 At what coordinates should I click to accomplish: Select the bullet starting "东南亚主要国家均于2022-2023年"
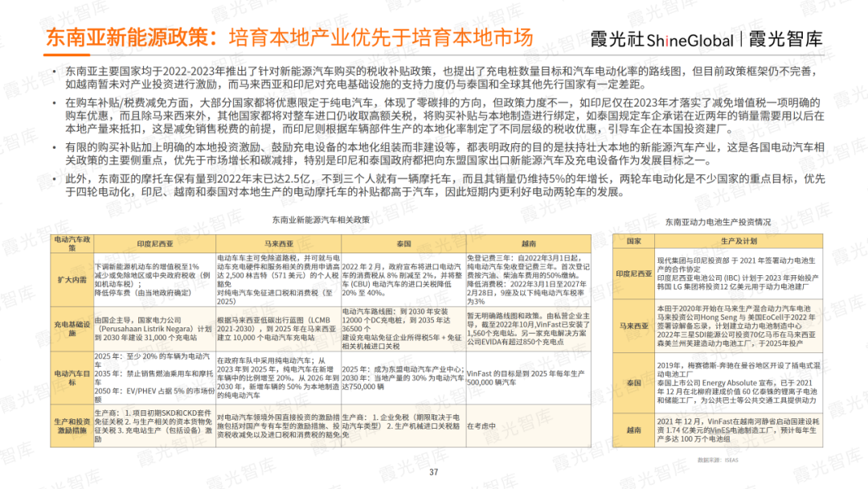point(442,77)
